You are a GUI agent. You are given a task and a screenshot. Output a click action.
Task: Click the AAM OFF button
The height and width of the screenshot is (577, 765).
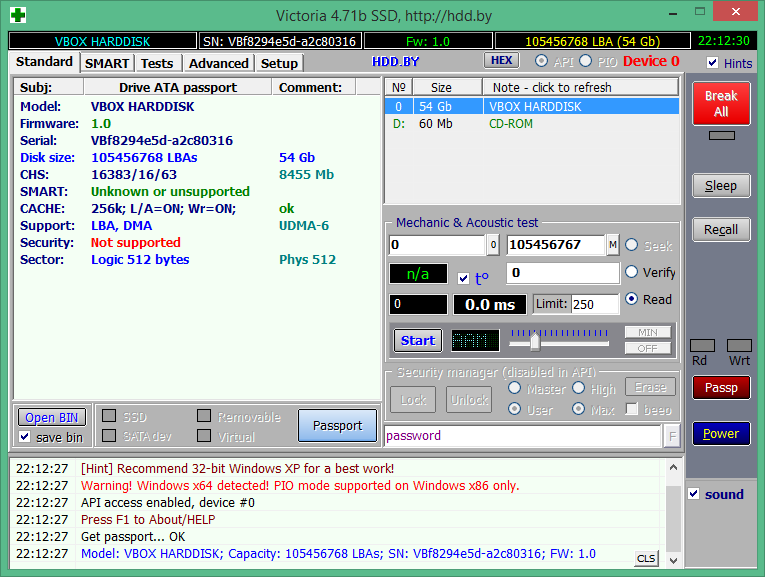pyautogui.click(x=648, y=348)
